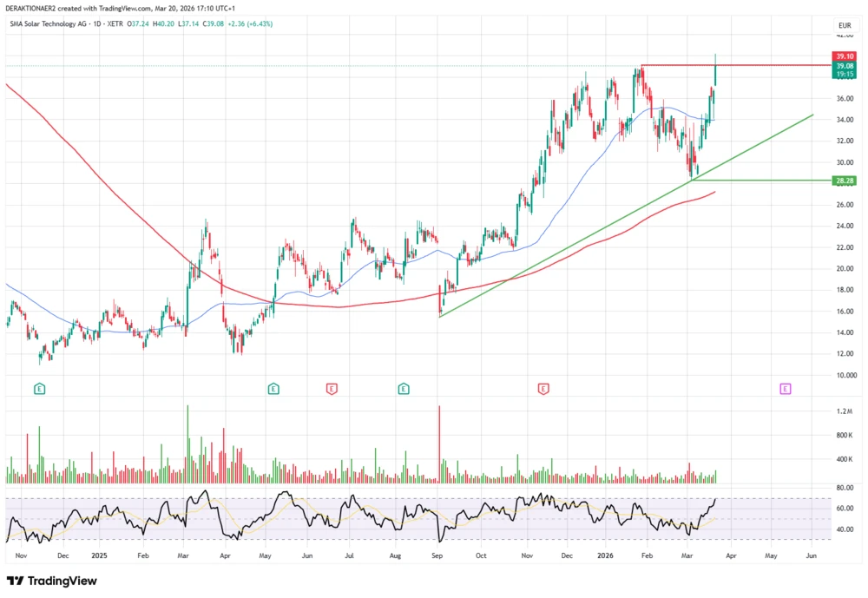Viewport: 868px width, 598px height.
Task: Click the green 28.28 price level label
Action: 843,181
